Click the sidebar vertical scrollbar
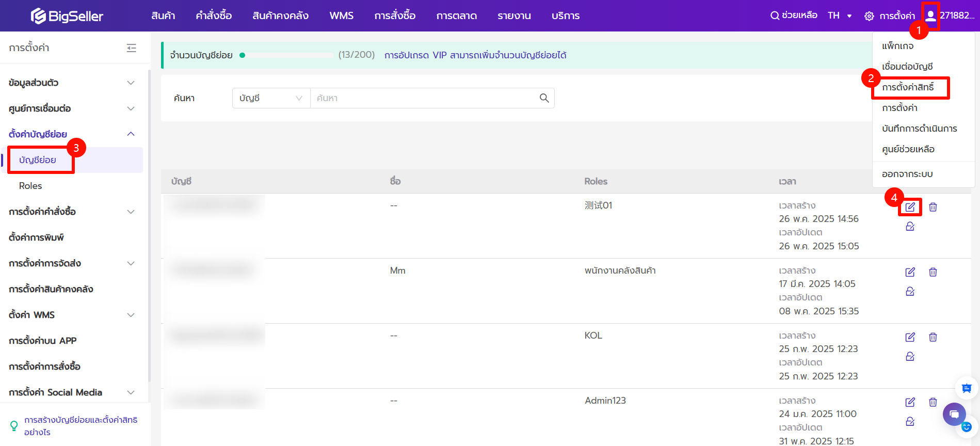 [x=149, y=226]
